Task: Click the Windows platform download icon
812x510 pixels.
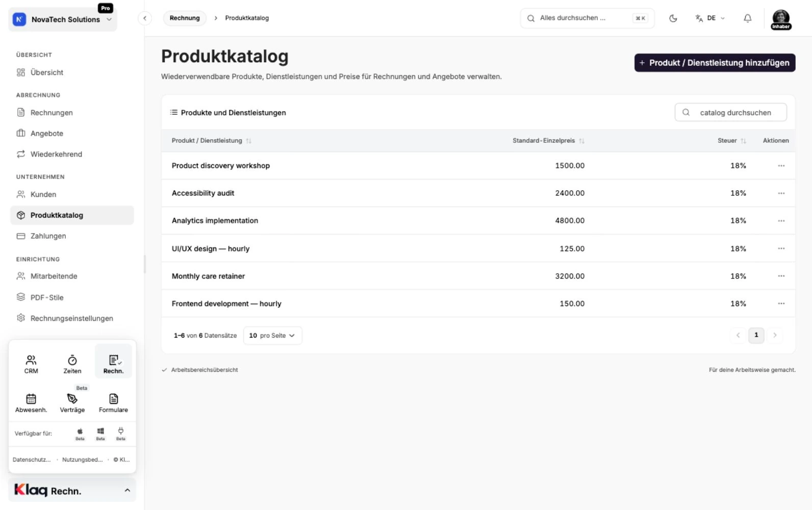Action: (x=100, y=433)
